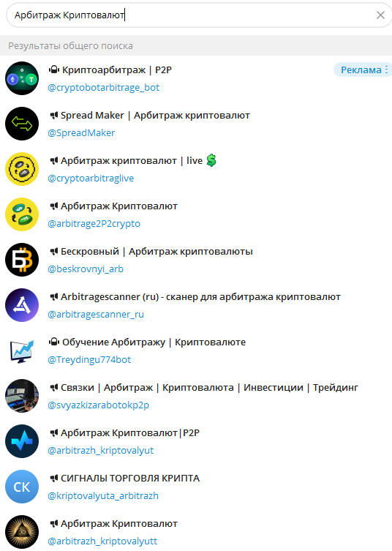This screenshot has width=392, height=551.
Task: Open @SpreadMaker username link
Action: (x=81, y=133)
